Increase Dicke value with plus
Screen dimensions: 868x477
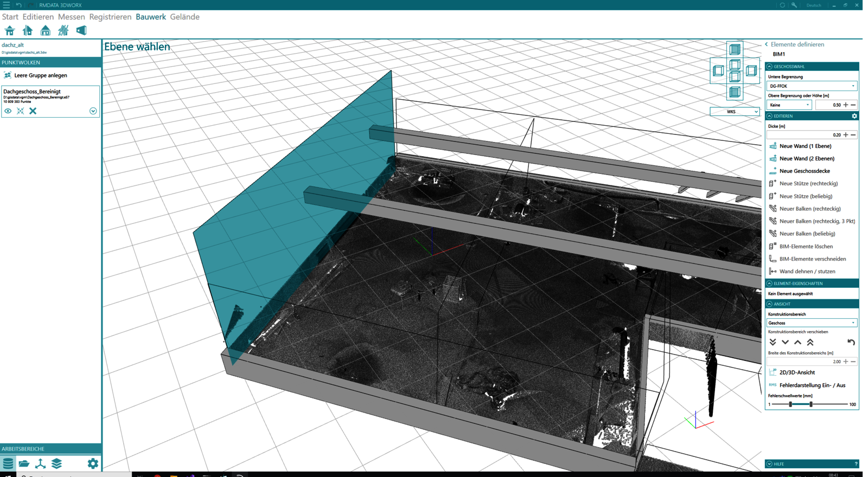click(846, 135)
